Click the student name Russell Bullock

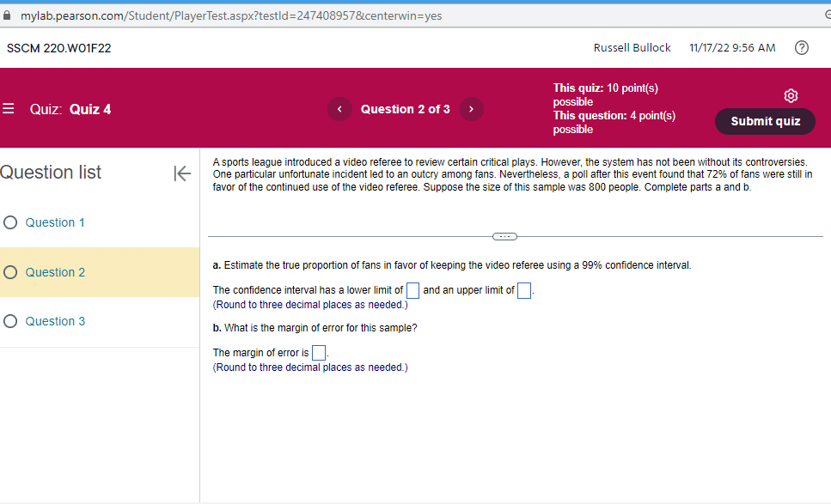pos(632,47)
